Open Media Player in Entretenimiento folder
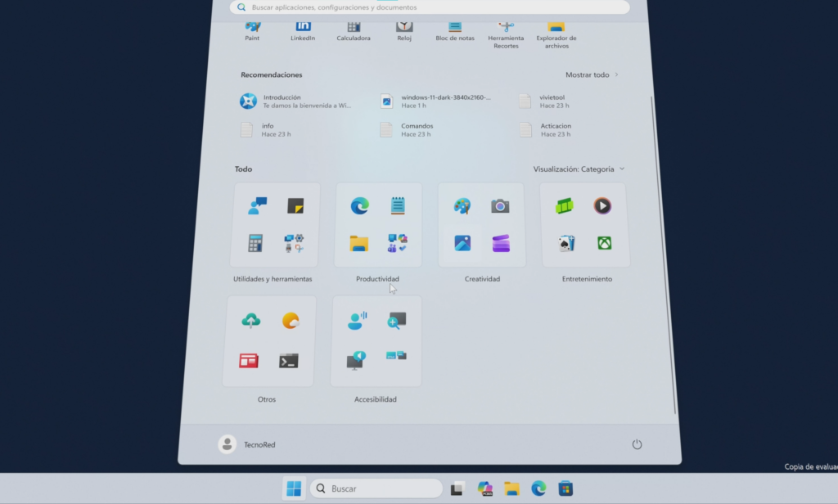The width and height of the screenshot is (838, 504). (602, 205)
